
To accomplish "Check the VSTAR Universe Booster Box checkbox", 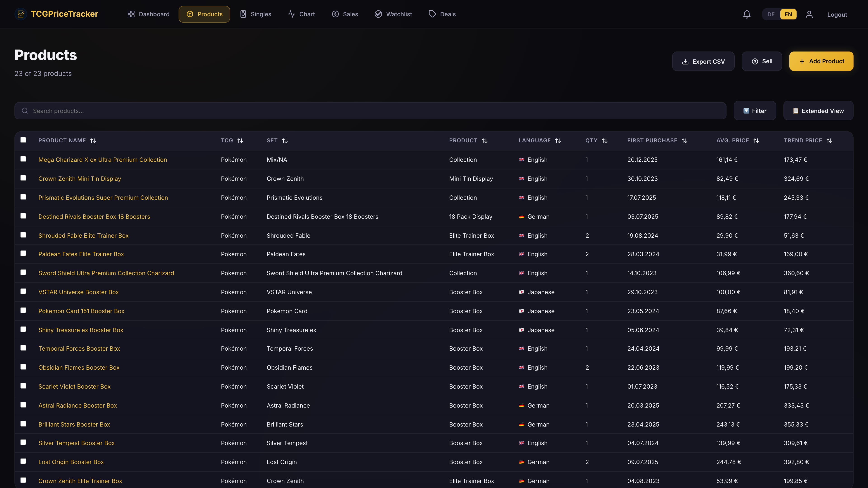I will click(x=23, y=291).
